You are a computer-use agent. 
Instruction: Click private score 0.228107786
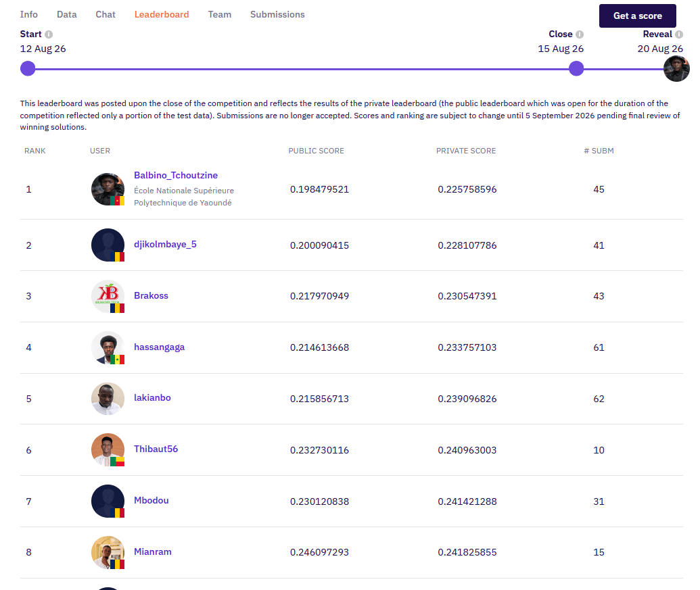pyautogui.click(x=467, y=245)
